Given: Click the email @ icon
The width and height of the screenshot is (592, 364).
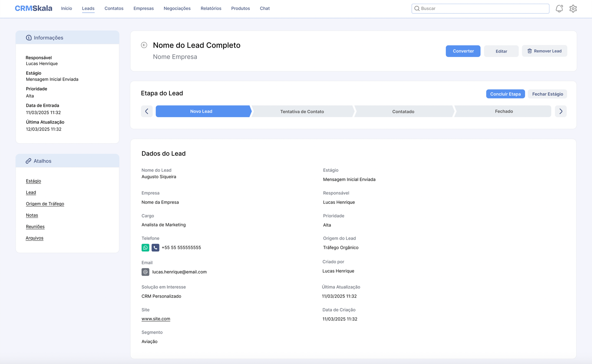Looking at the screenshot, I should click(x=145, y=272).
